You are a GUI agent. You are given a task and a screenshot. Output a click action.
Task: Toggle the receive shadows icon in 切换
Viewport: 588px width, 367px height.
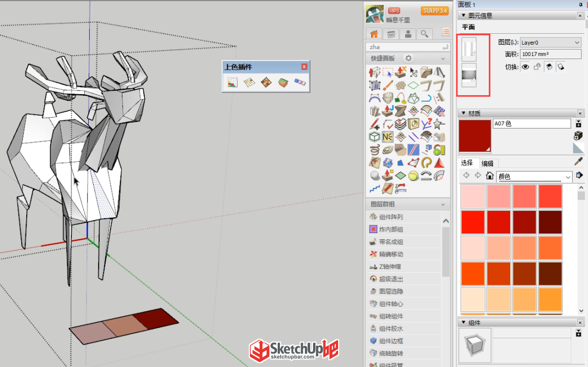[561, 67]
